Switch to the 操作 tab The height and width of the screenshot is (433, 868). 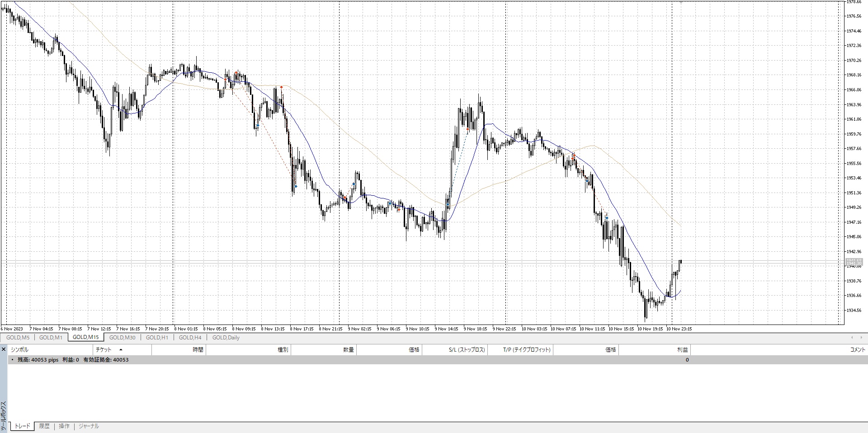click(x=64, y=426)
